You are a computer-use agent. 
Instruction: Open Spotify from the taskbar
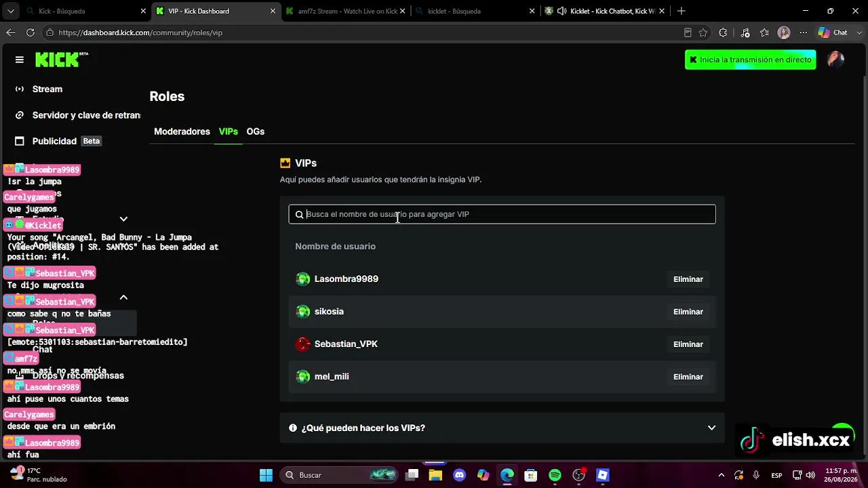pyautogui.click(x=555, y=475)
